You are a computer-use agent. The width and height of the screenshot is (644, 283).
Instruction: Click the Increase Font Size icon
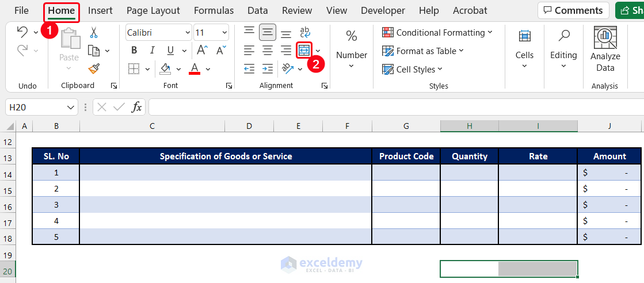tap(201, 51)
